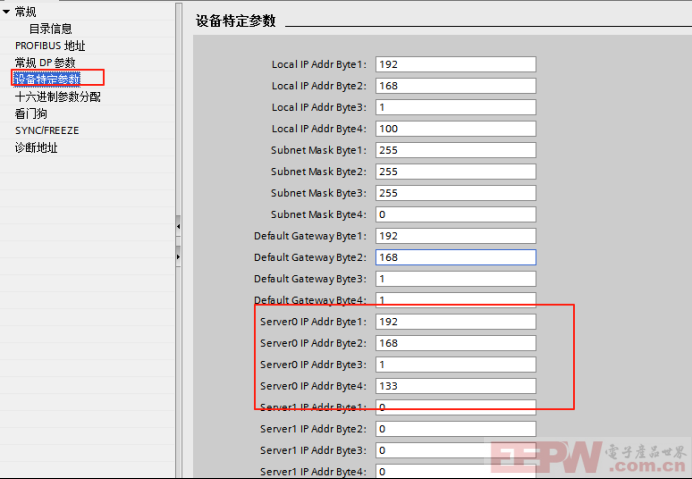Screen dimensions: 692x479
Task: Click the Server0 IP Addr Byte2 field
Action: tap(456, 343)
